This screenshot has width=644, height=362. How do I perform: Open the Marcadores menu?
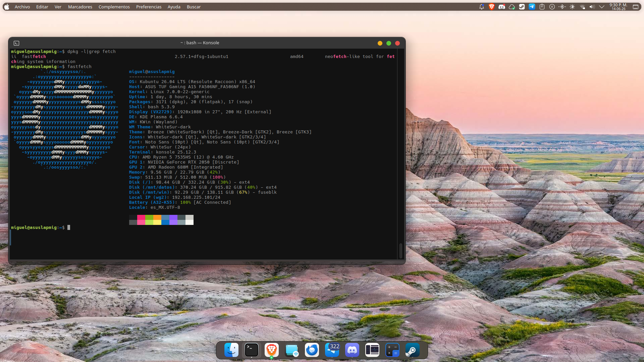point(80,7)
